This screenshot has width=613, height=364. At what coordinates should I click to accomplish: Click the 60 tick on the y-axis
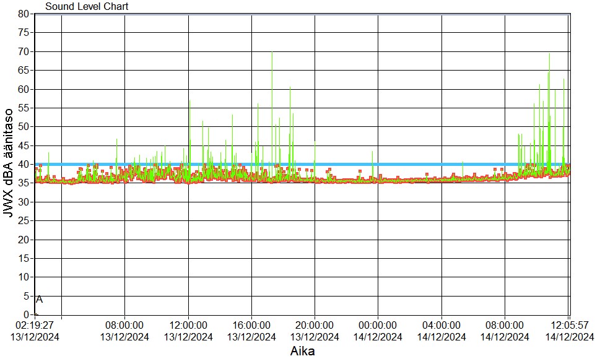coord(24,89)
